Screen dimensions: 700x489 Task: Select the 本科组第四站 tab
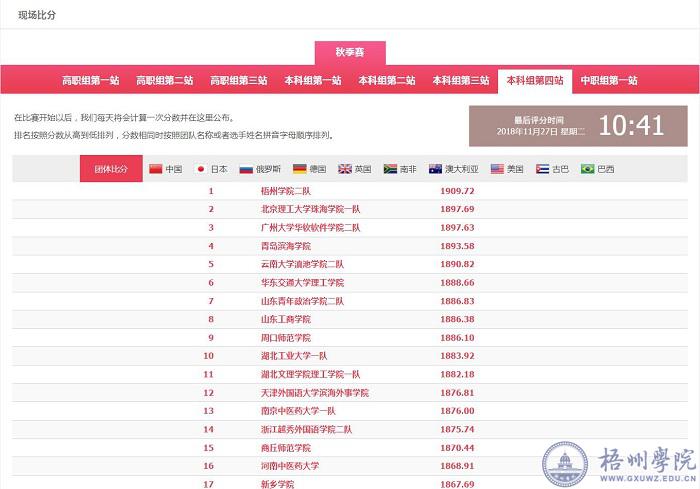coord(535,80)
